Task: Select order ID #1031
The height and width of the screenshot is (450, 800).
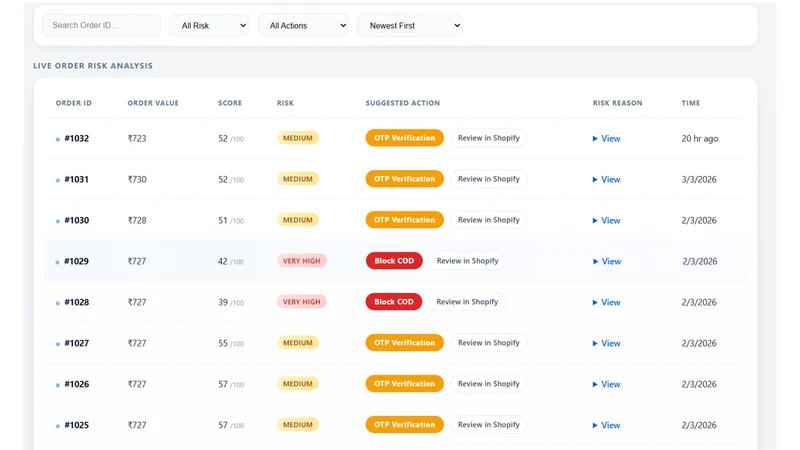Action: [x=77, y=179]
